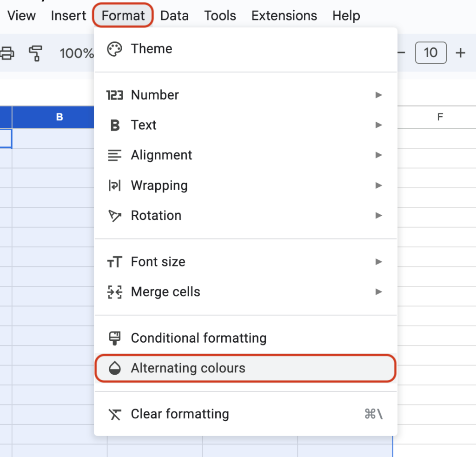This screenshot has width=476, height=457.
Task: Expand the Number submenu arrow
Action: (378, 95)
